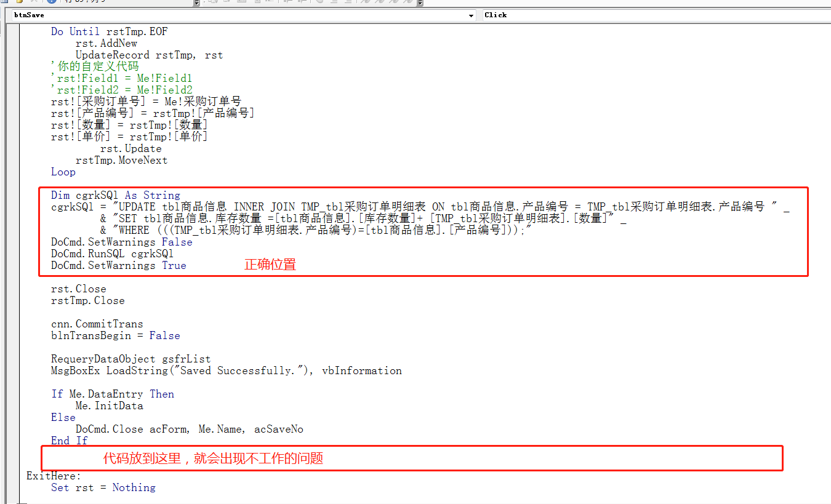Click line 'Set rst = Nothing'
Screen dimensions: 831x504
tap(103, 487)
